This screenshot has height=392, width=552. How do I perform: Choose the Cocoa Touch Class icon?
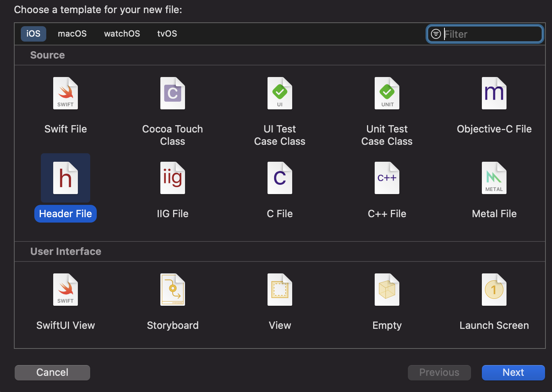[173, 93]
